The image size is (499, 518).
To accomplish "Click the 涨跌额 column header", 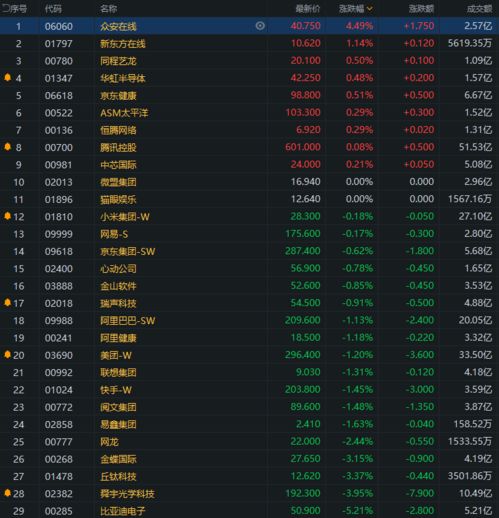I will click(x=421, y=9).
